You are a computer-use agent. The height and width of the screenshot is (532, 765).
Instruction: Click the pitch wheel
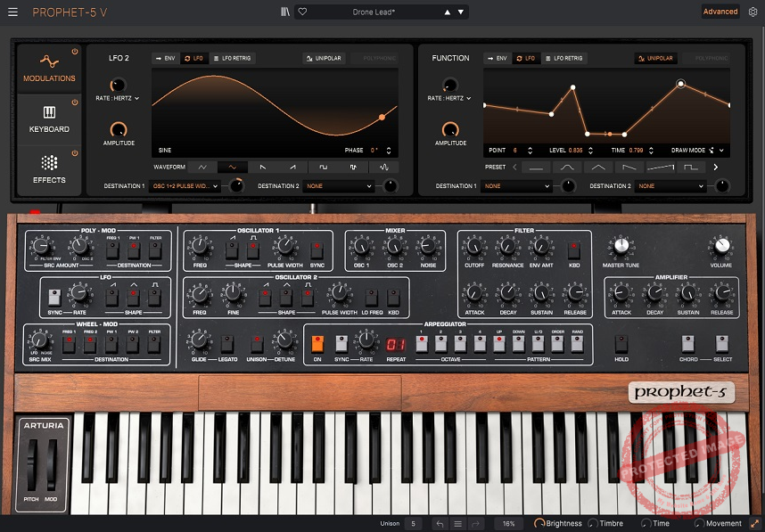(x=32, y=464)
